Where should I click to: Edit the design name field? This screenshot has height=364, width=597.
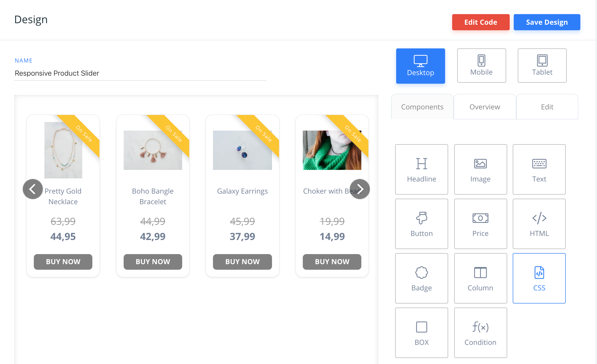140,73
